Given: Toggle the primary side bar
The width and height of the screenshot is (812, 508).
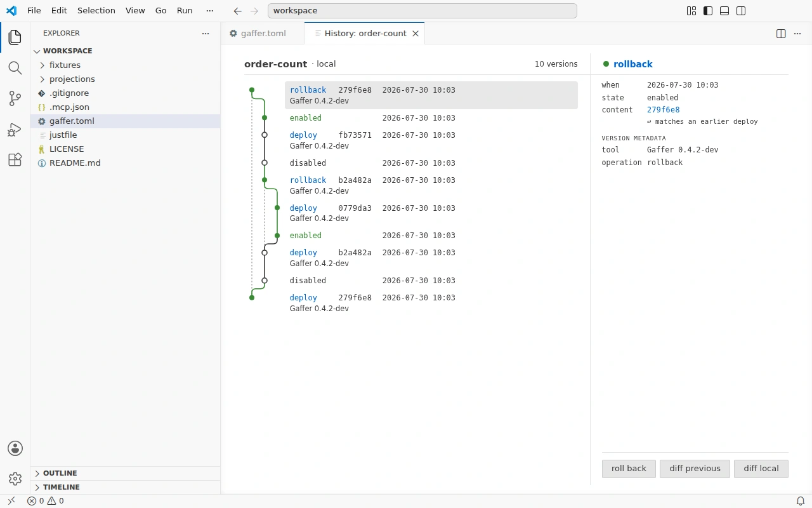Looking at the screenshot, I should (x=708, y=11).
